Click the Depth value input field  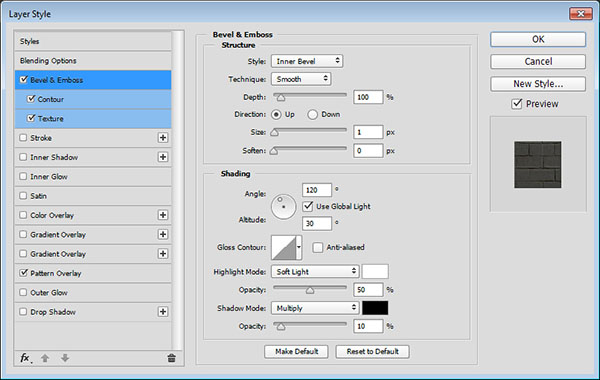(368, 97)
